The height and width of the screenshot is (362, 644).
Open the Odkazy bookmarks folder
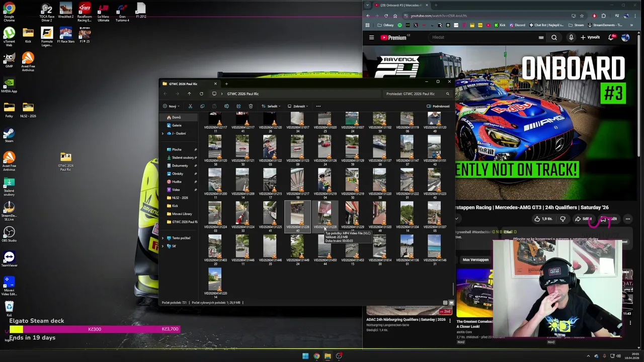tap(386, 25)
